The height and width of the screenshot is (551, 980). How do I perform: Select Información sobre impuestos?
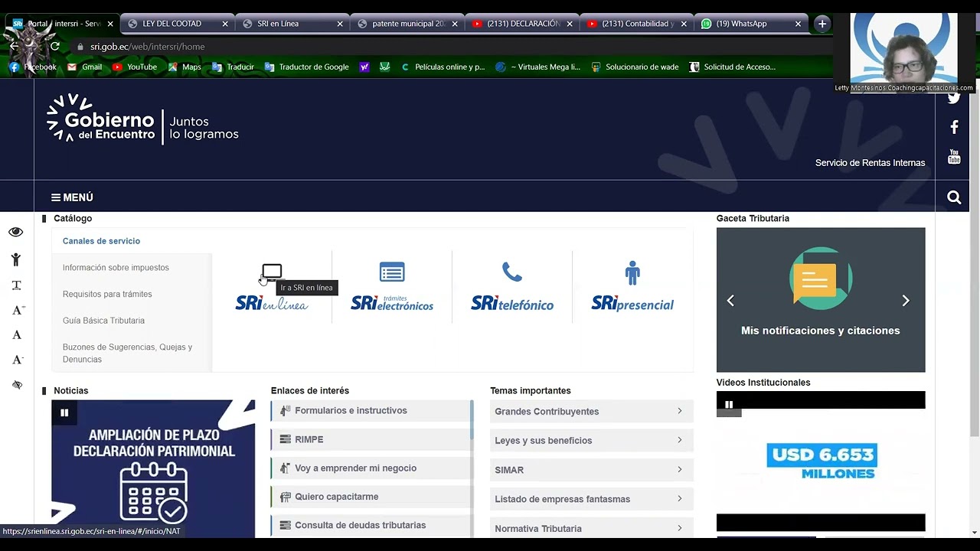116,268
